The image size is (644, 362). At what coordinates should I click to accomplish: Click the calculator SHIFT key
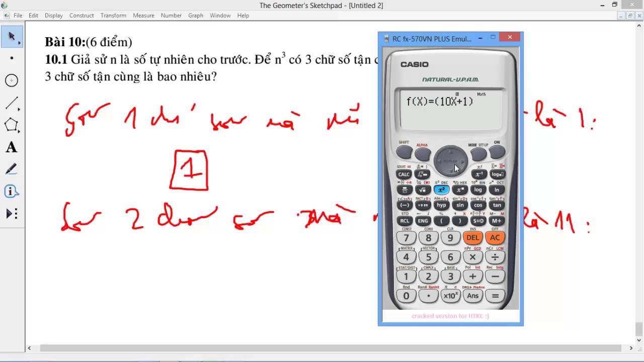pyautogui.click(x=404, y=152)
